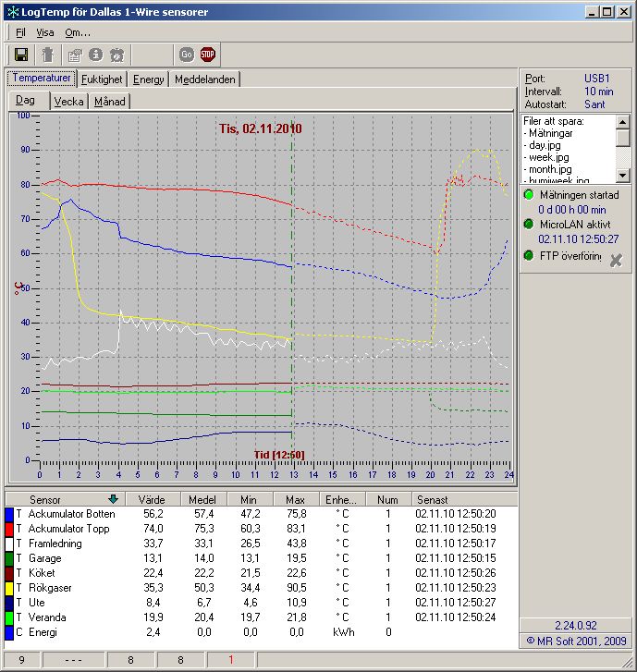Click the Mätningen startad green indicator
Image resolution: width=637 pixels, height=672 pixels.
click(529, 195)
